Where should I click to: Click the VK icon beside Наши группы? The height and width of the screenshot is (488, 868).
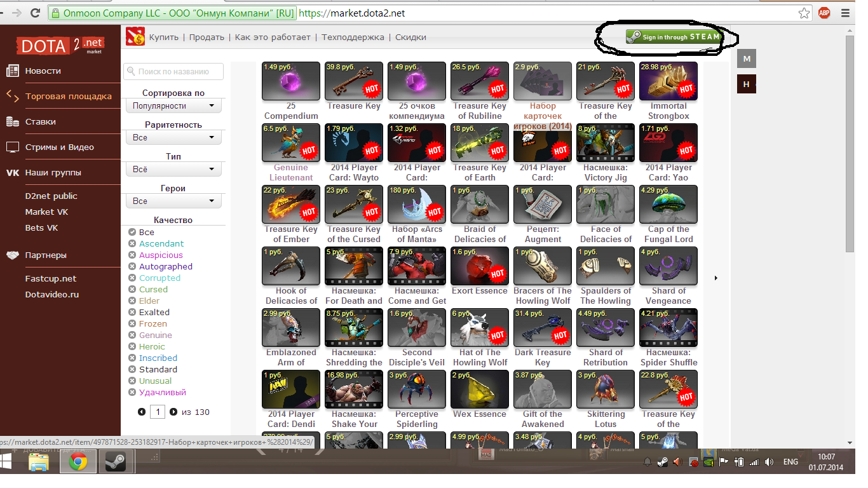(x=12, y=172)
